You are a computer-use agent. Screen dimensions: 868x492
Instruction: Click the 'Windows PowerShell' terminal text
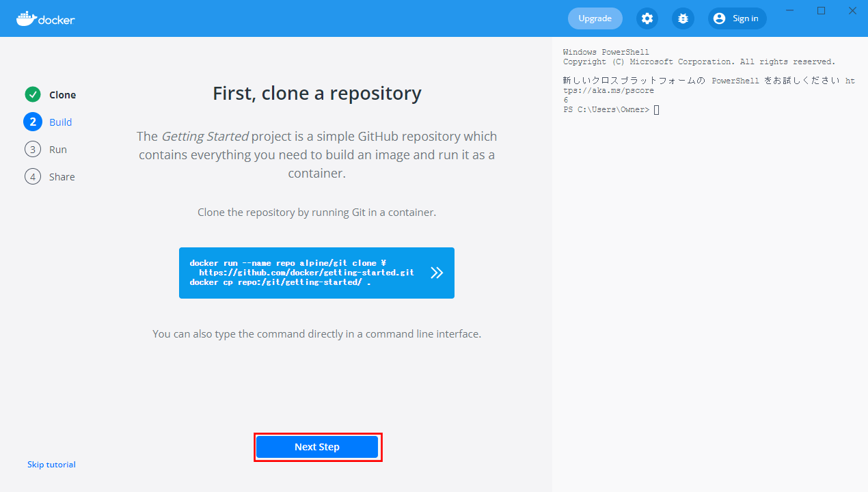pyautogui.click(x=606, y=52)
